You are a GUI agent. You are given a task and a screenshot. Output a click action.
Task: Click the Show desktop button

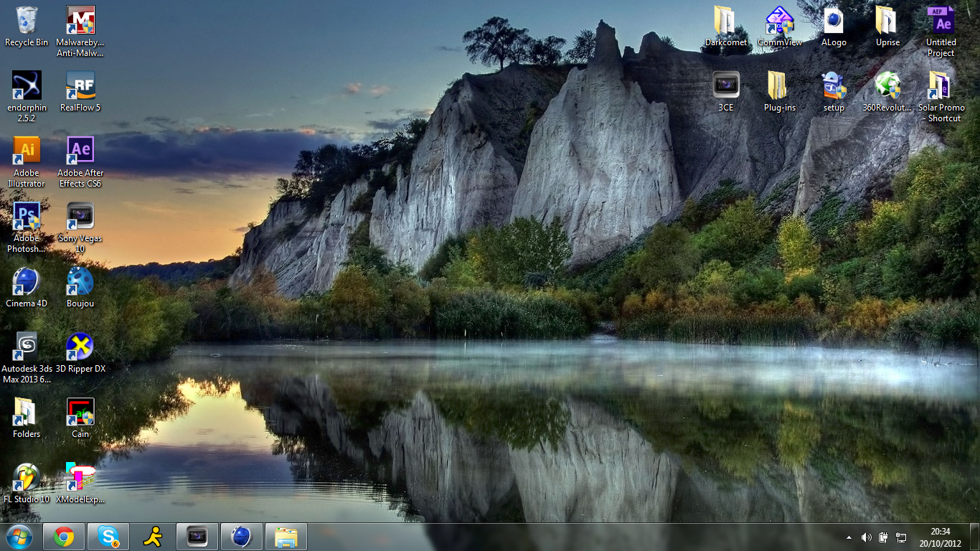pyautogui.click(x=975, y=537)
